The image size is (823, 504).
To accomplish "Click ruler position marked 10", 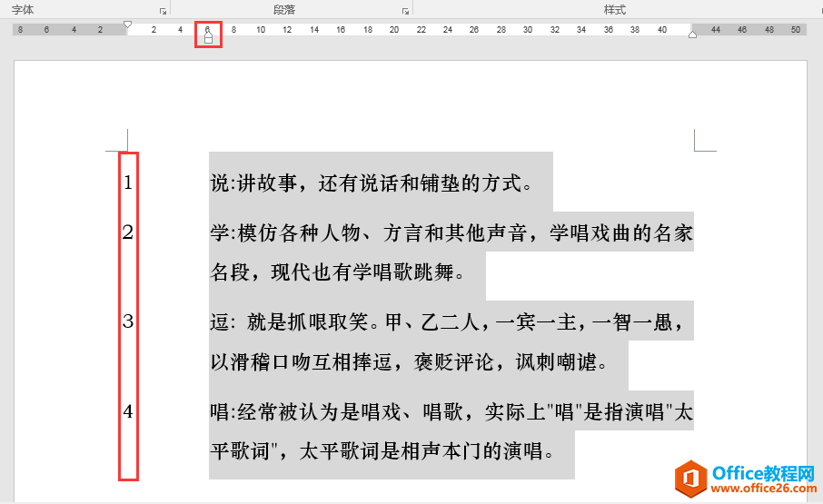I will point(261,30).
